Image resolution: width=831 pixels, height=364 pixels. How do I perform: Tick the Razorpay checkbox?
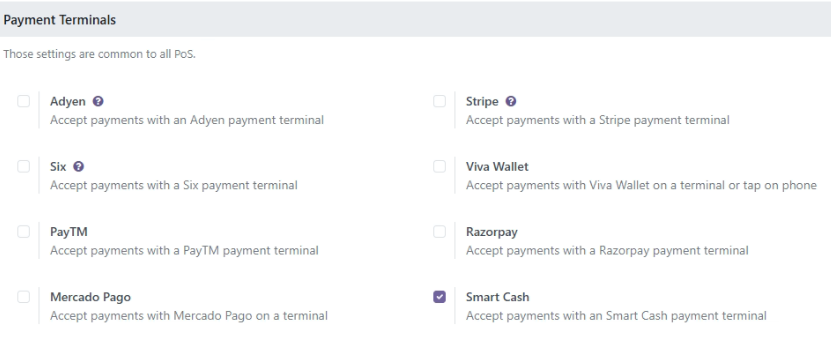439,232
